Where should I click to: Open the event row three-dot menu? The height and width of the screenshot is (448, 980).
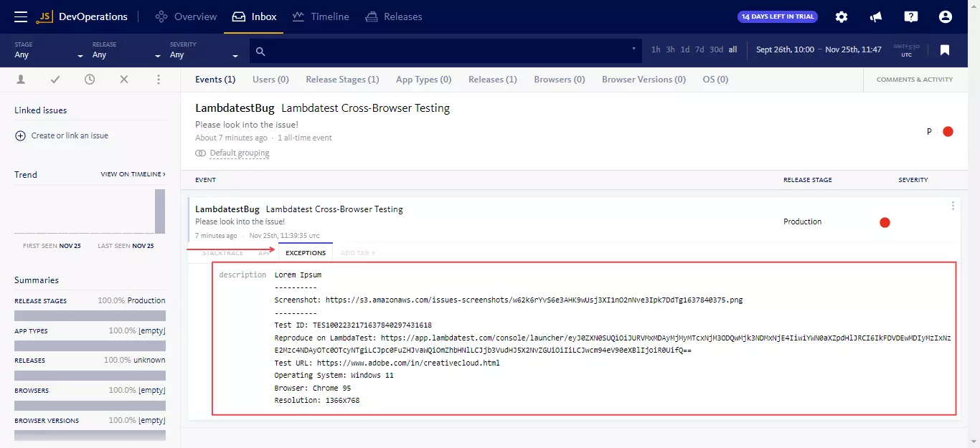(953, 206)
